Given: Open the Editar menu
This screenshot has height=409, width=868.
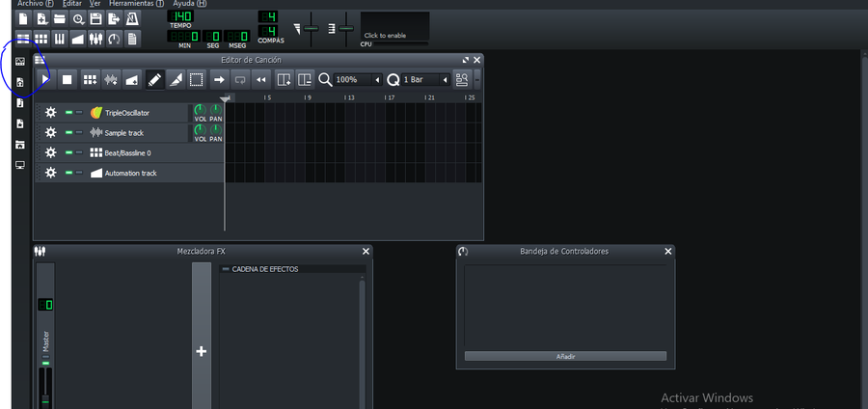Looking at the screenshot, I should tap(72, 3).
